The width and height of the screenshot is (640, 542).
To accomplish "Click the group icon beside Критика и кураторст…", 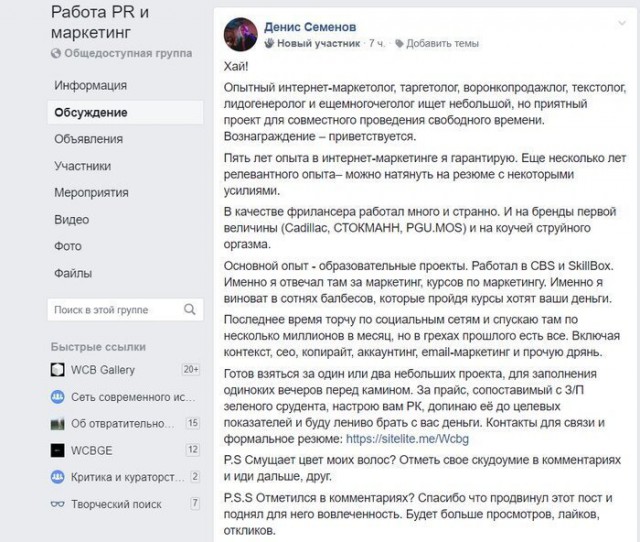I will pyautogui.click(x=58, y=477).
